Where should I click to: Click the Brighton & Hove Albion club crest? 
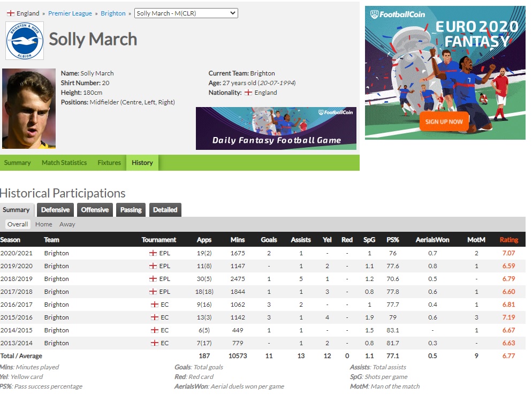click(25, 41)
